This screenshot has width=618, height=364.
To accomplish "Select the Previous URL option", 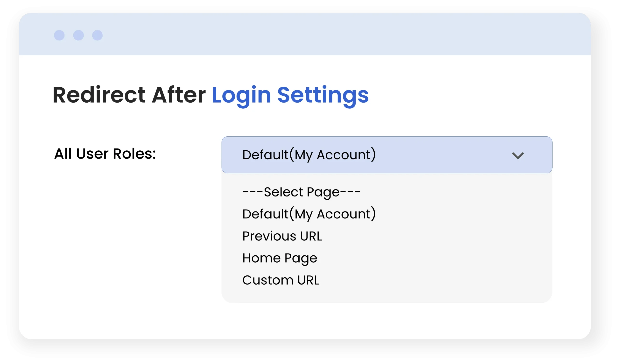I will [282, 236].
